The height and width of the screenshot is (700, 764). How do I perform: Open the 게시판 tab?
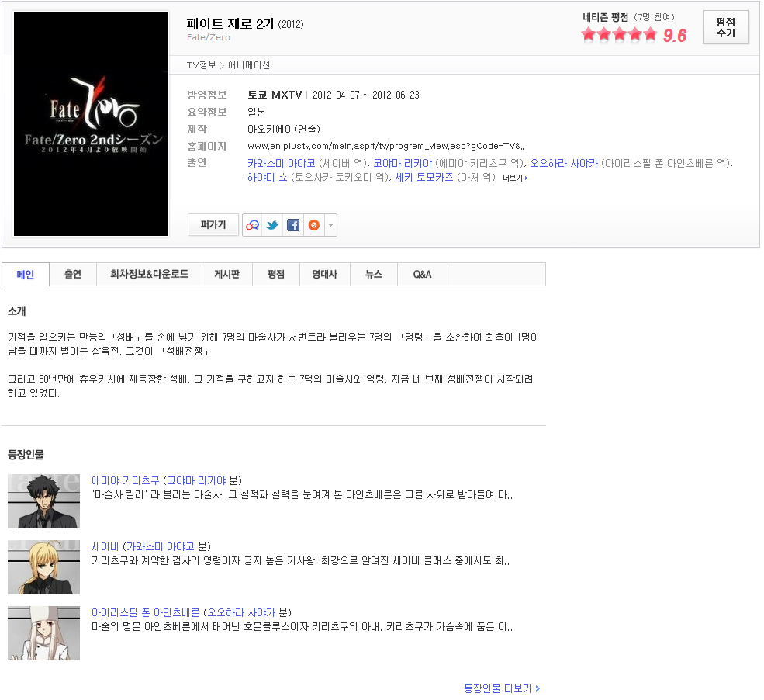227,275
